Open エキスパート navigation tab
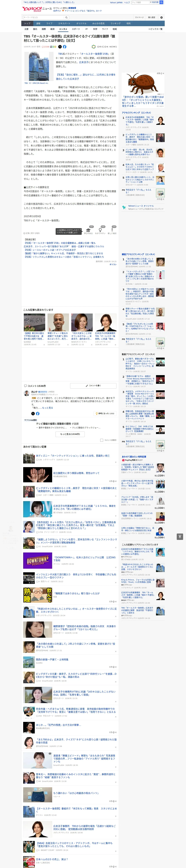Viewport: 186px width, 868px height. (64, 24)
